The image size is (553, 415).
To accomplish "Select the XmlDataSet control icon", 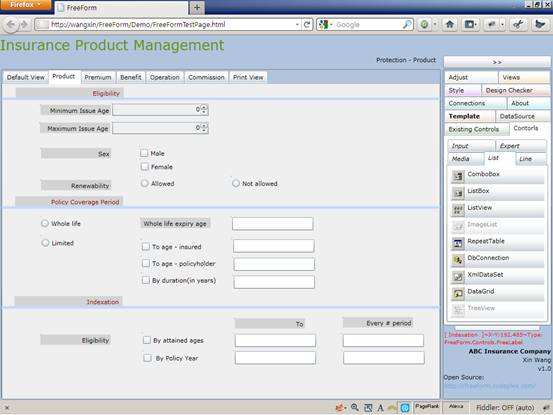I will pos(458,276).
